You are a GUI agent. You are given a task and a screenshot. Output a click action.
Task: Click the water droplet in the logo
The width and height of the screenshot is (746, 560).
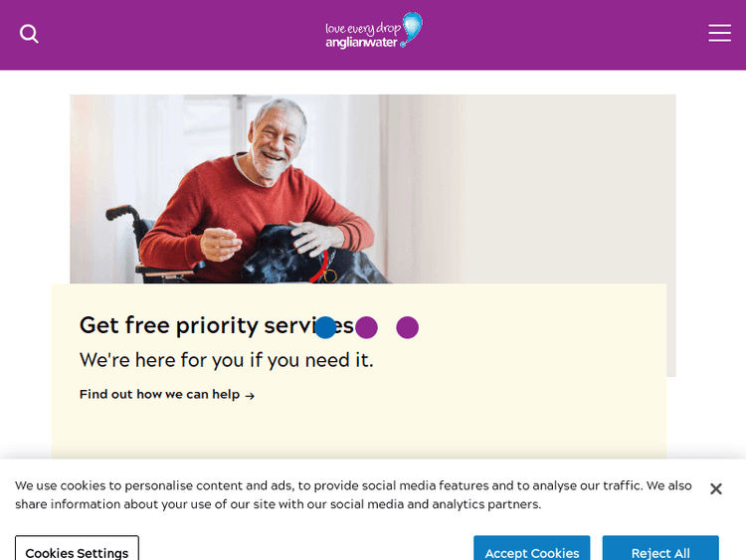point(411,27)
